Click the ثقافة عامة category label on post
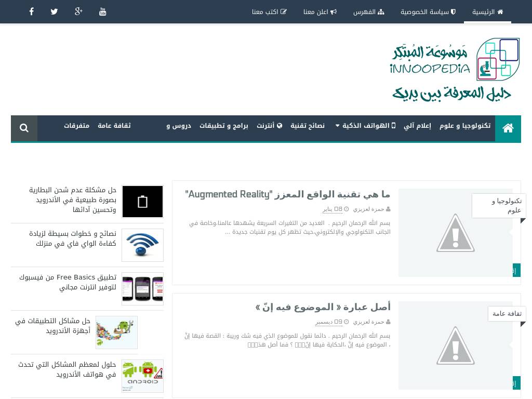Screen dimensions: 532x399 pos(507,314)
